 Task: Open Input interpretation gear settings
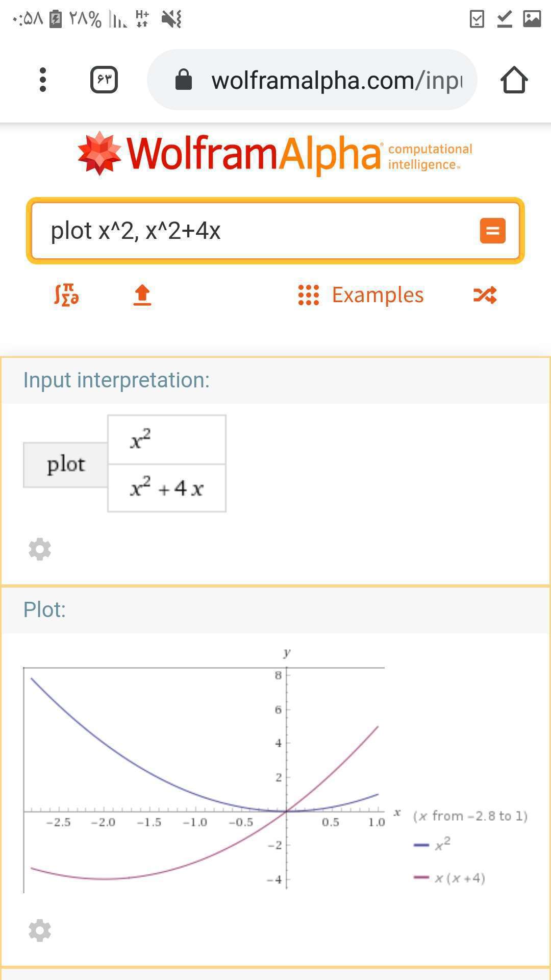[40, 549]
